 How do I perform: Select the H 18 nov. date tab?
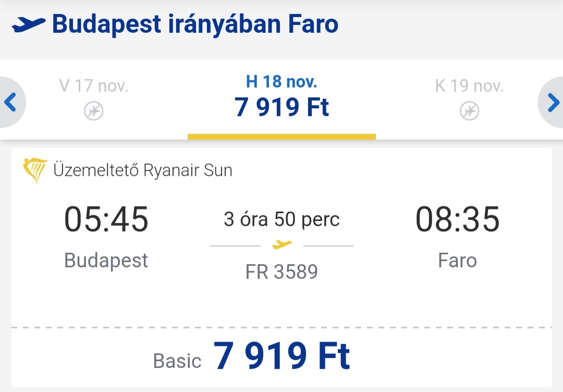(x=281, y=100)
